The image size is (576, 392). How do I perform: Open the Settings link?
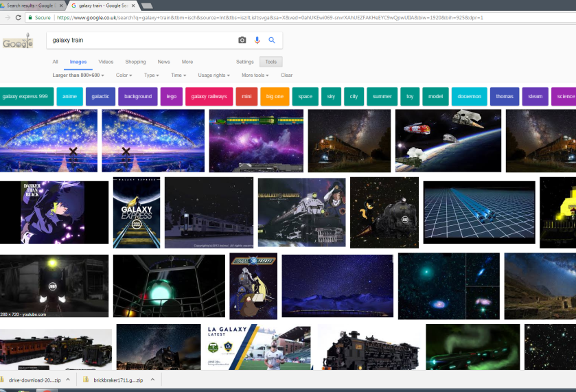[x=244, y=62]
